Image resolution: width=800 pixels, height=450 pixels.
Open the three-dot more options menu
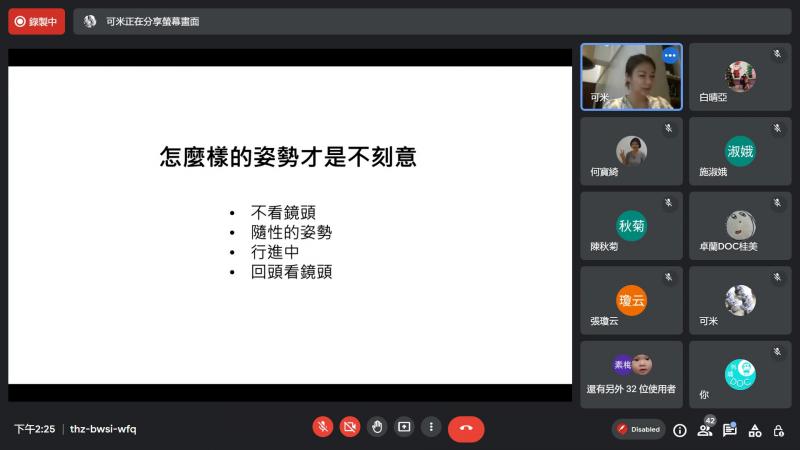(x=431, y=427)
